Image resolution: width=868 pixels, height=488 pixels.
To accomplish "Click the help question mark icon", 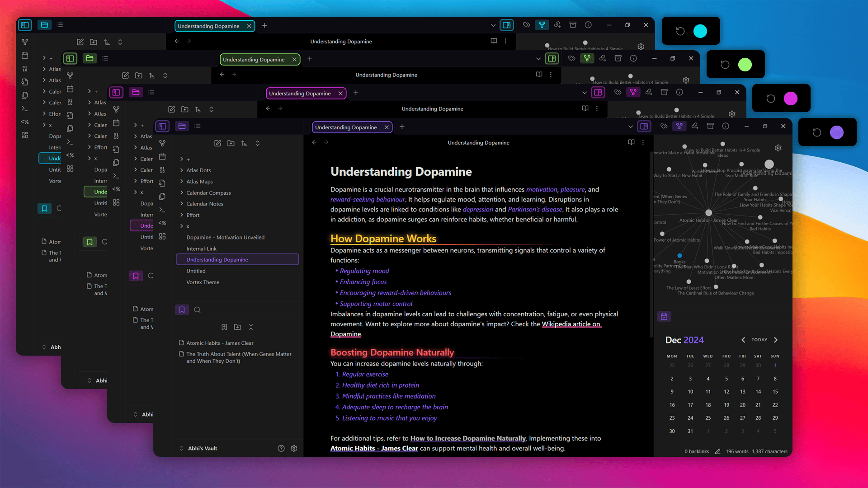I will [281, 448].
